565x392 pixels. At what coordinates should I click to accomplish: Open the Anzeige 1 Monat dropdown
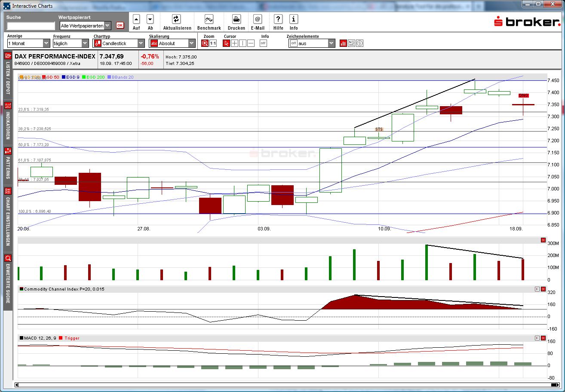pos(29,43)
